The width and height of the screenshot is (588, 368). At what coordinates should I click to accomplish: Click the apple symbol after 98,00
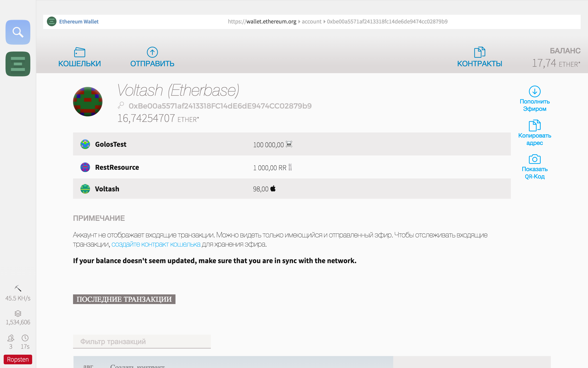point(273,189)
